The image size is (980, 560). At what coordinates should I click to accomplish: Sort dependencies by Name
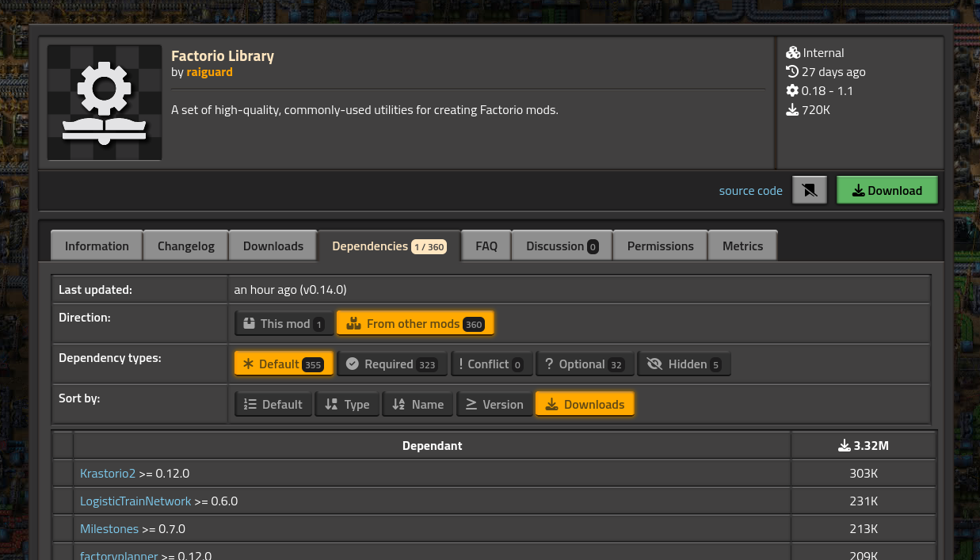(418, 405)
